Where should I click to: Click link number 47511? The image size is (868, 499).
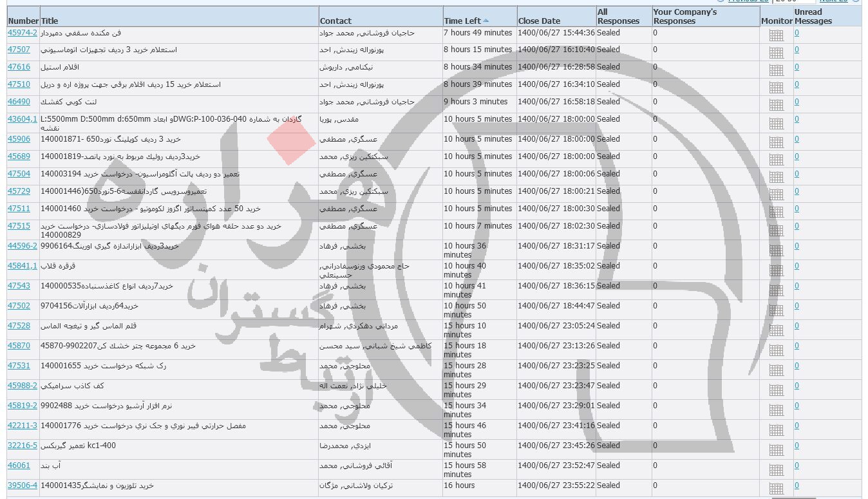[x=19, y=209]
